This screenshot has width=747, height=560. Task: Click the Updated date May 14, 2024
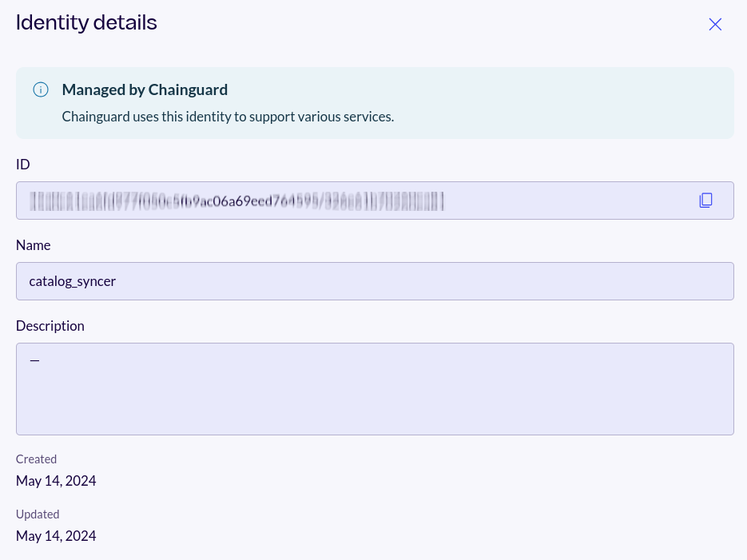(56, 535)
